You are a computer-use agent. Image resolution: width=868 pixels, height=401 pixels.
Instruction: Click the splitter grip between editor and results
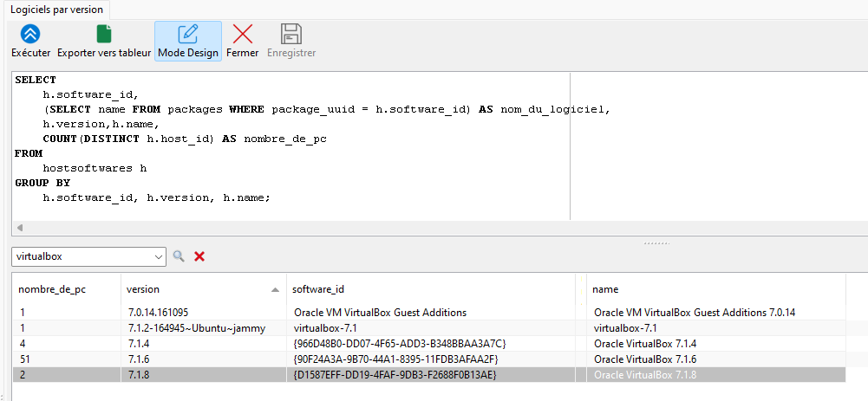tap(656, 243)
